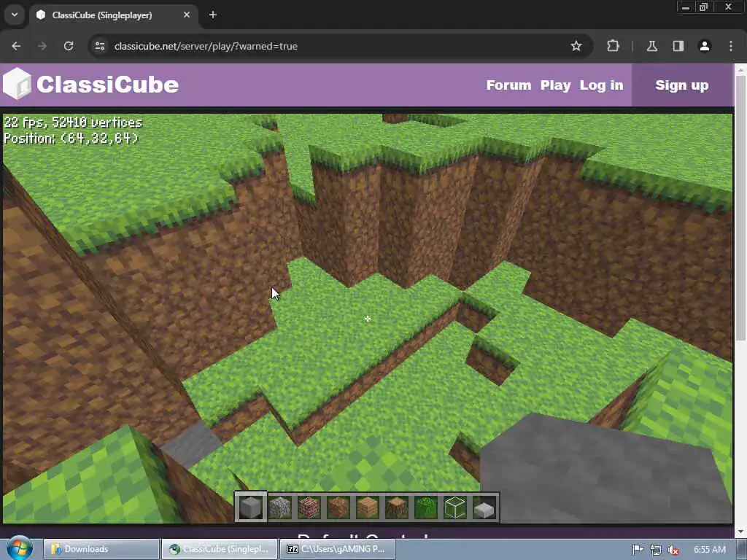Screen dimensions: 747x560
Task: Open the Chrome profile menu
Action: pyautogui.click(x=705, y=46)
